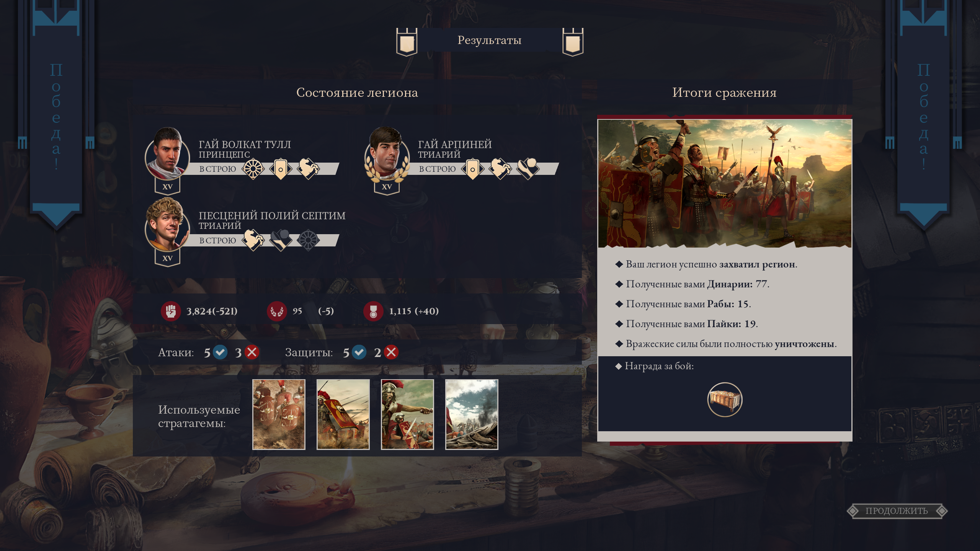Click the horse skill icon of Песцений Полий Септим
The image size is (980, 551).
coord(253,240)
